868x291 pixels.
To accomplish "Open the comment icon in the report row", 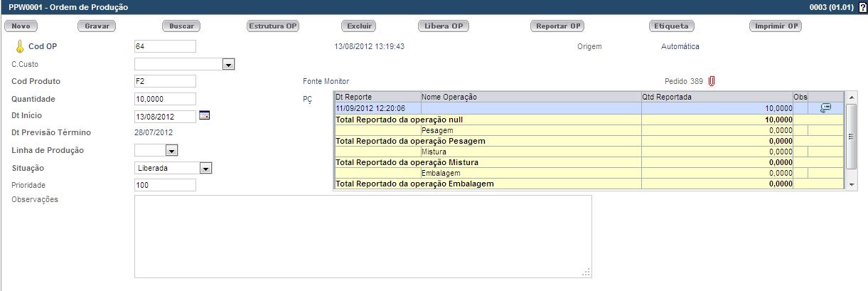I will click(825, 107).
